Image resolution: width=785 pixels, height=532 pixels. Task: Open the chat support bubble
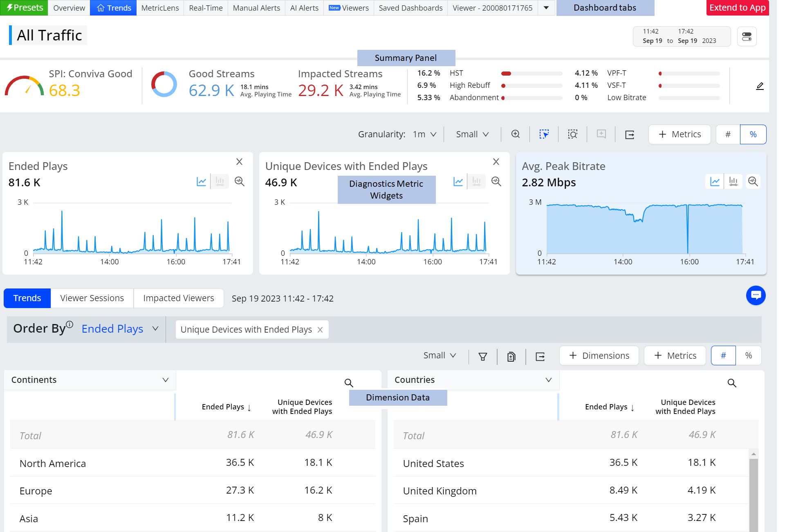(756, 295)
